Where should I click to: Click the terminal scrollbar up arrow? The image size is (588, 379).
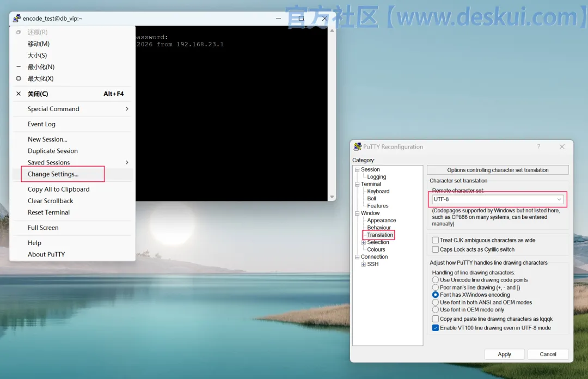coord(332,31)
